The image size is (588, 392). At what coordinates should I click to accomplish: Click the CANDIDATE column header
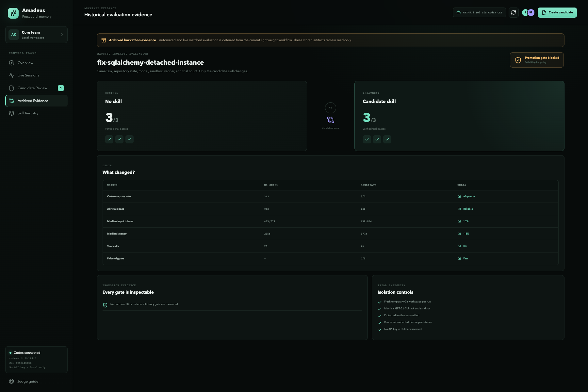coord(368,185)
